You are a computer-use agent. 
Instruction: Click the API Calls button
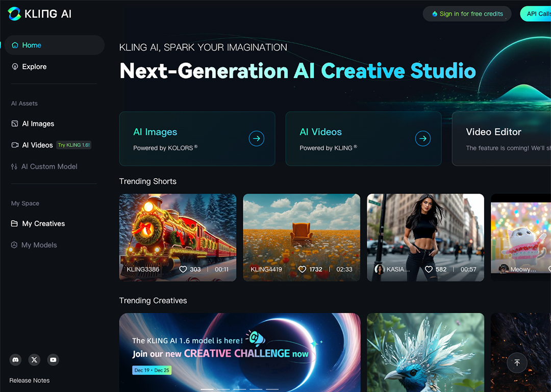pyautogui.click(x=536, y=14)
